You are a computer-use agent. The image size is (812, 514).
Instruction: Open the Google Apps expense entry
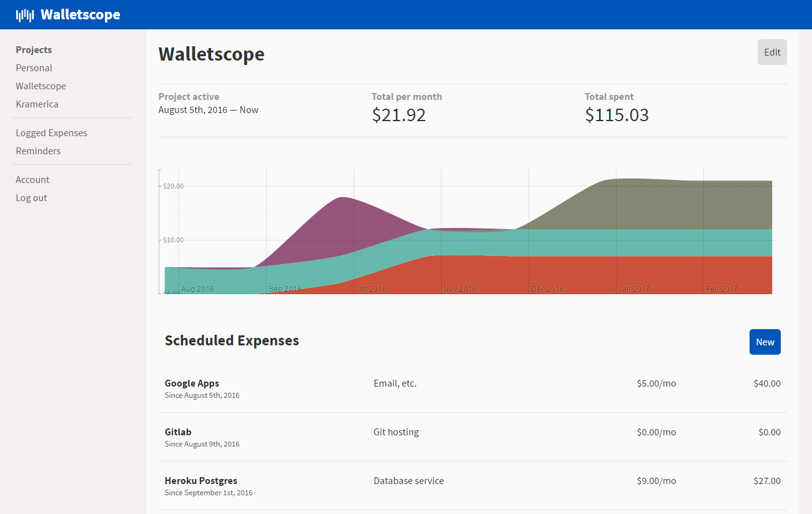[192, 383]
